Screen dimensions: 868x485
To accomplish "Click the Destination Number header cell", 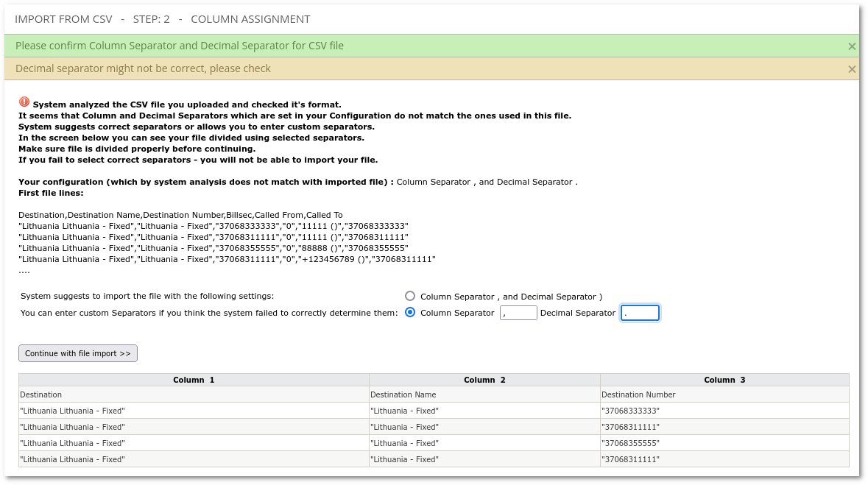I will tap(638, 394).
